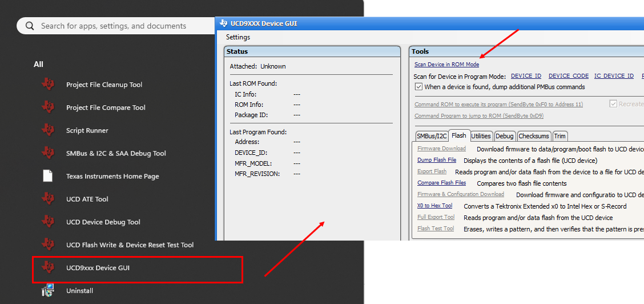644x304 pixels.
Task: Open the Checksums tab
Action: 534,136
